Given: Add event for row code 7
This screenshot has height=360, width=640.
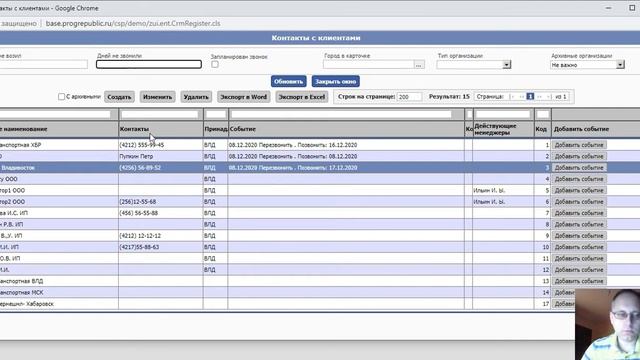Looking at the screenshot, I should pos(579,213).
